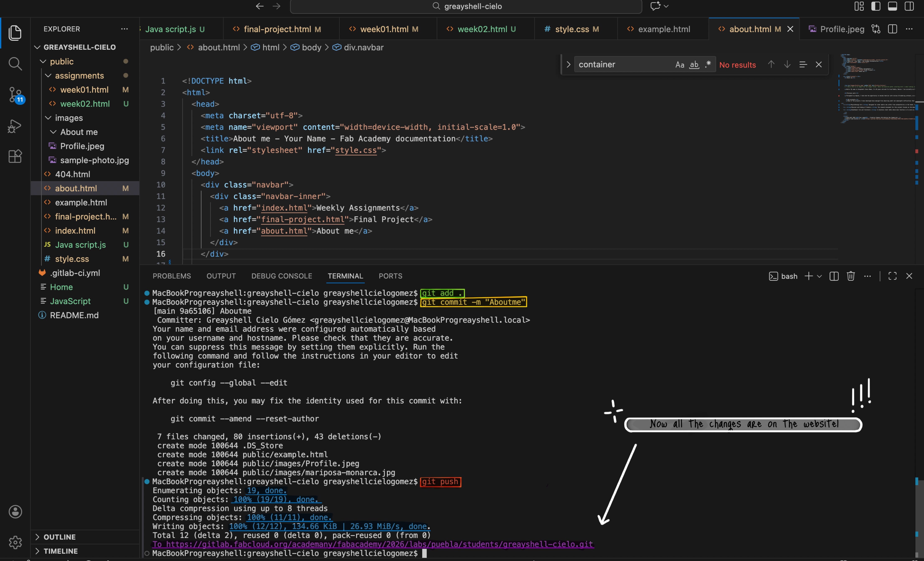Open the Run and Debug view
This screenshot has width=924, height=561.
tap(15, 126)
